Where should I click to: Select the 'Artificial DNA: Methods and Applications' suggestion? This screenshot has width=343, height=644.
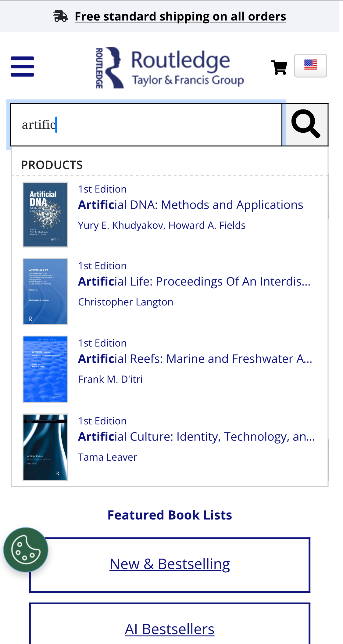[x=191, y=205]
